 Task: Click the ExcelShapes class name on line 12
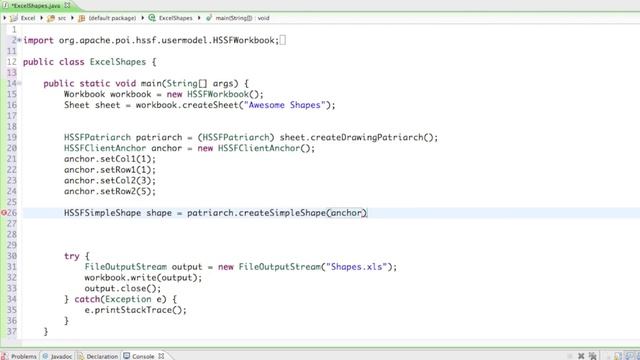pos(118,62)
